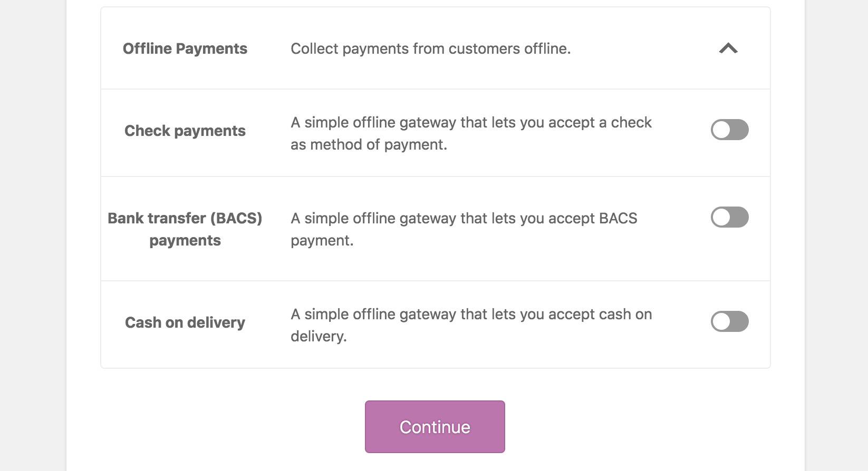Click the lone 'payment.' description line

tap(322, 240)
